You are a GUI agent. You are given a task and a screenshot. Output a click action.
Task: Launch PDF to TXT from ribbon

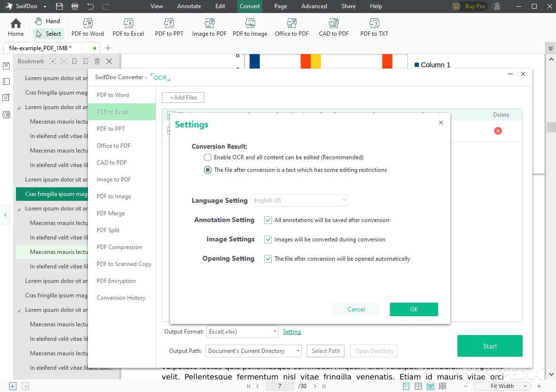point(374,28)
